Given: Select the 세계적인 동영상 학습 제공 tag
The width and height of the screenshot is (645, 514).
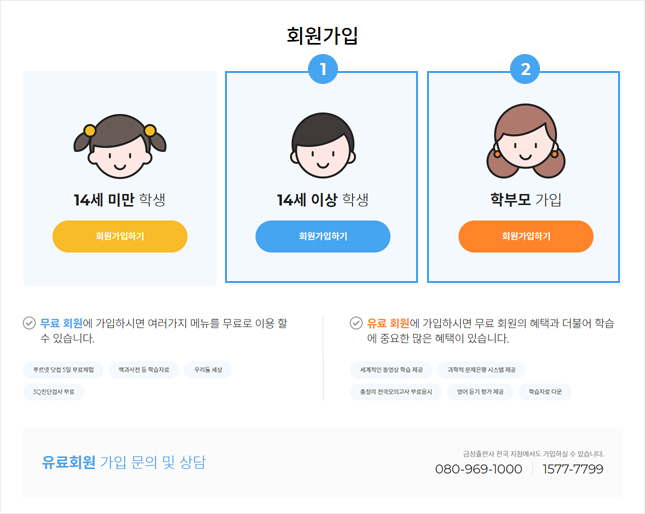Looking at the screenshot, I should (x=391, y=370).
